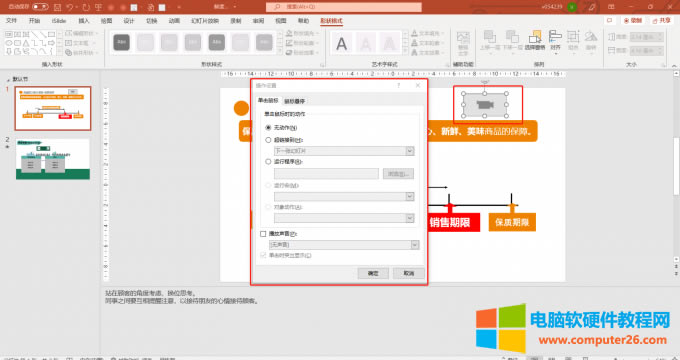Open the Hyperlink to Next Slide dropdown
The width and height of the screenshot is (680, 360).
coord(410,151)
